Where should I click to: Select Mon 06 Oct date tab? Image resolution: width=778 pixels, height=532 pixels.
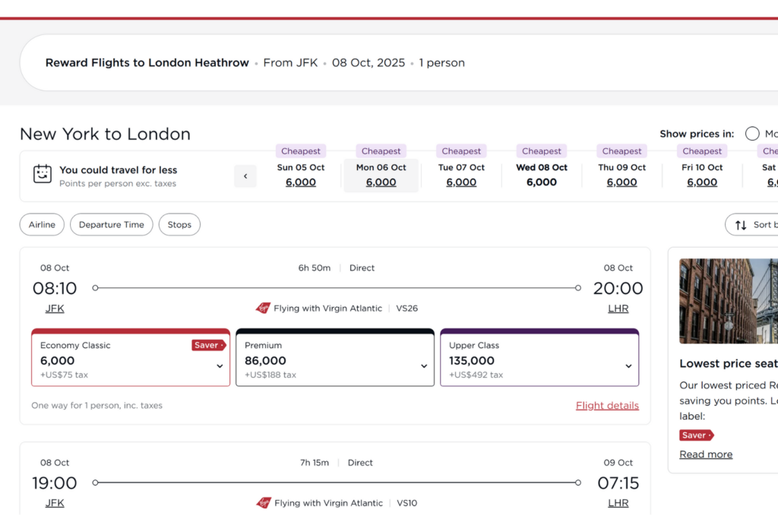tap(381, 175)
